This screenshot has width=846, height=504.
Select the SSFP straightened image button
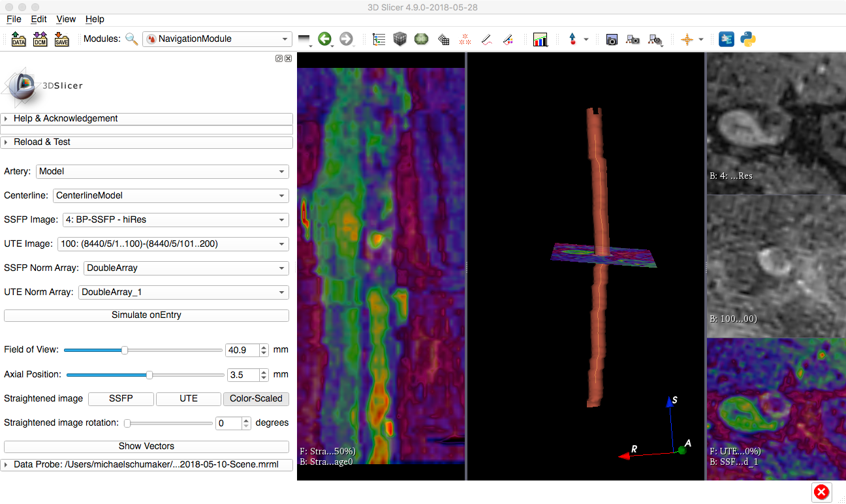pyautogui.click(x=121, y=399)
